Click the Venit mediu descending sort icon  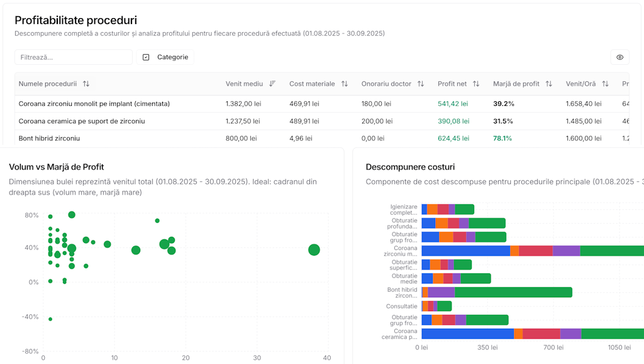[x=272, y=84]
